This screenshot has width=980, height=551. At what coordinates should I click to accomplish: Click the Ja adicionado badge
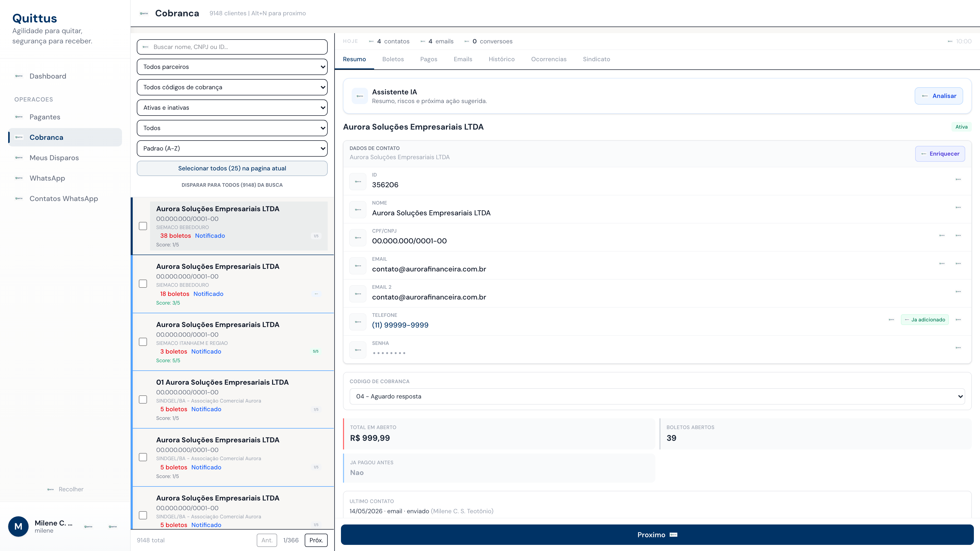(x=924, y=320)
